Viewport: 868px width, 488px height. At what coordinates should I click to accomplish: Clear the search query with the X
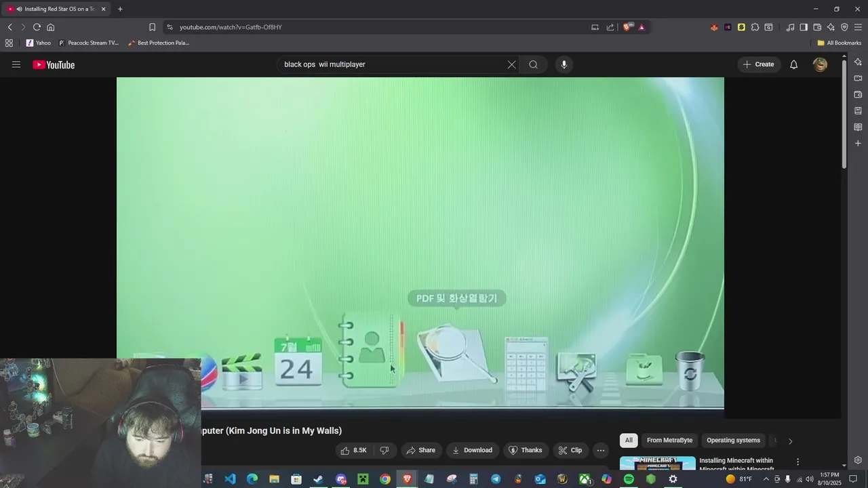511,64
